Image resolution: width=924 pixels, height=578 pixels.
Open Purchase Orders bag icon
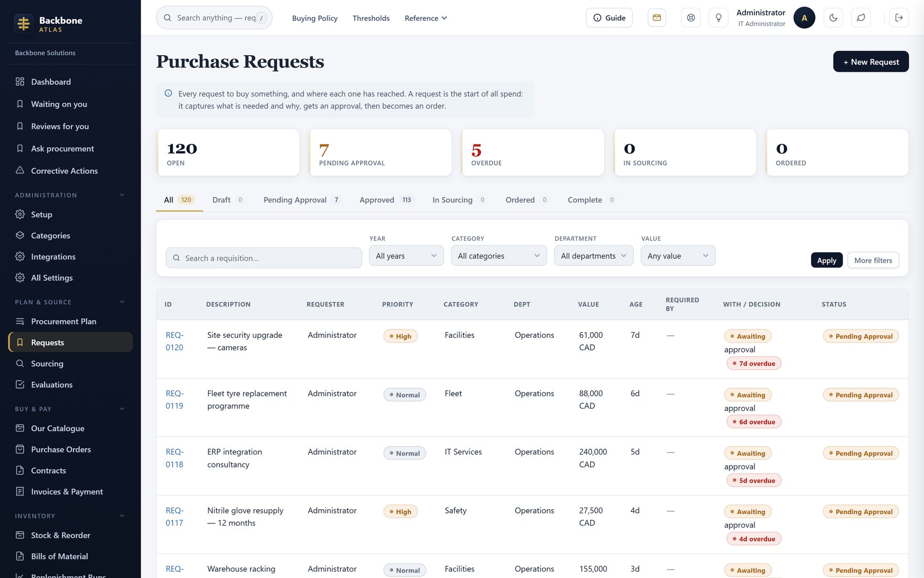point(20,449)
